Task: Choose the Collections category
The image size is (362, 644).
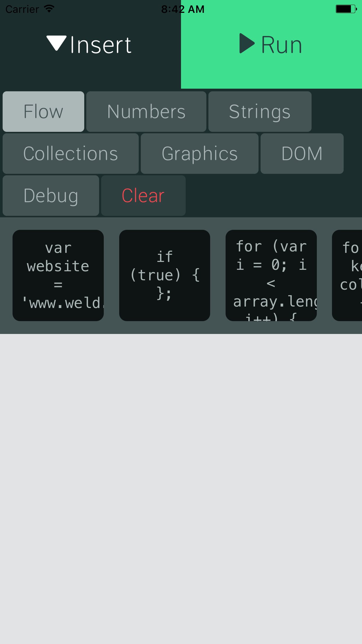Action: click(71, 153)
